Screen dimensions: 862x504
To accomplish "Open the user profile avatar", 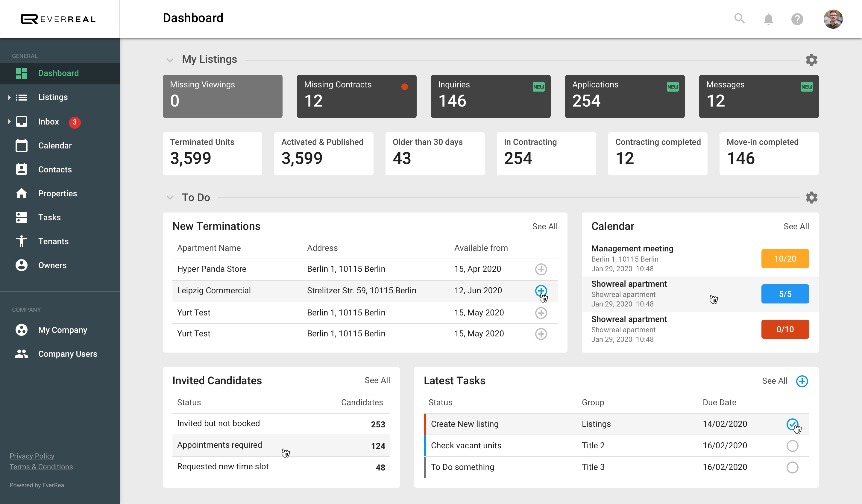I will click(833, 19).
